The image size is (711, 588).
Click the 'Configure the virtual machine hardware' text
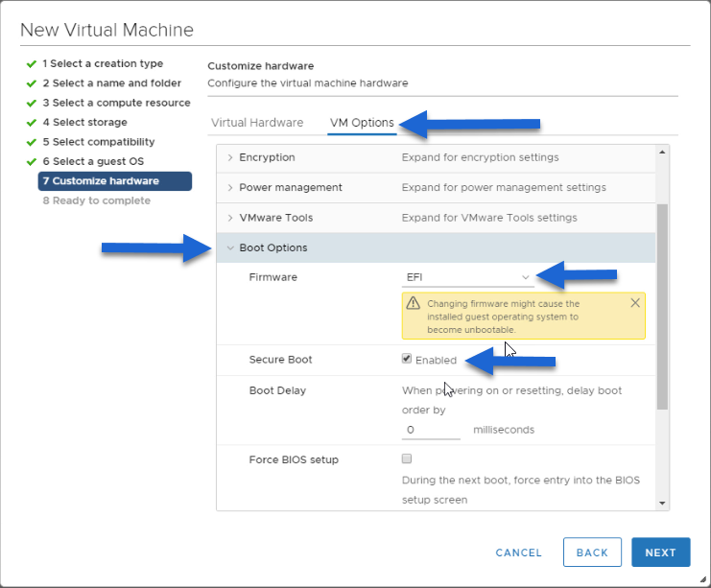307,82
